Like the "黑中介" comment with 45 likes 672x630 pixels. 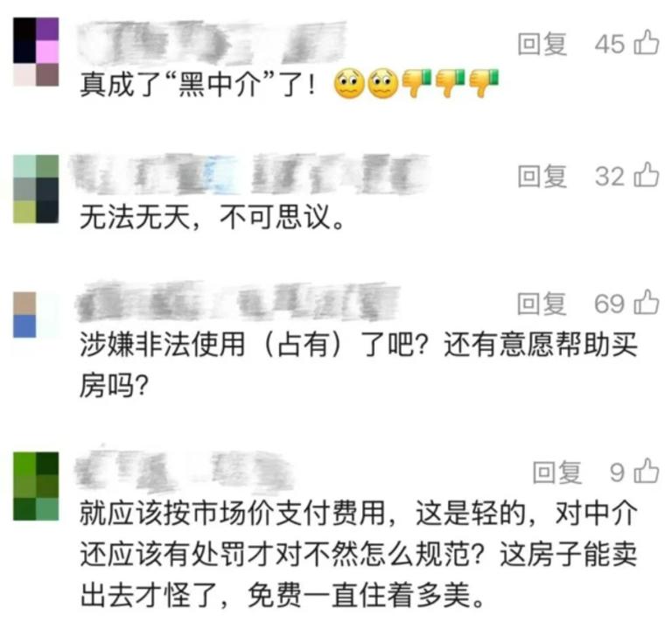coord(647,42)
